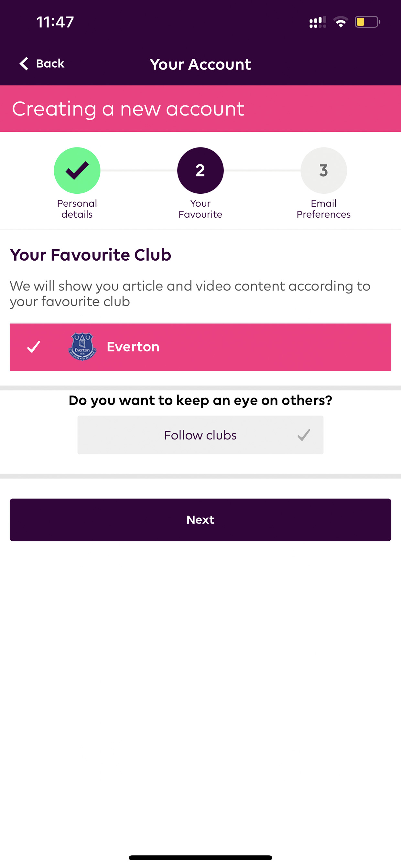
Task: Open the Personal details step label
Action: [x=77, y=209]
